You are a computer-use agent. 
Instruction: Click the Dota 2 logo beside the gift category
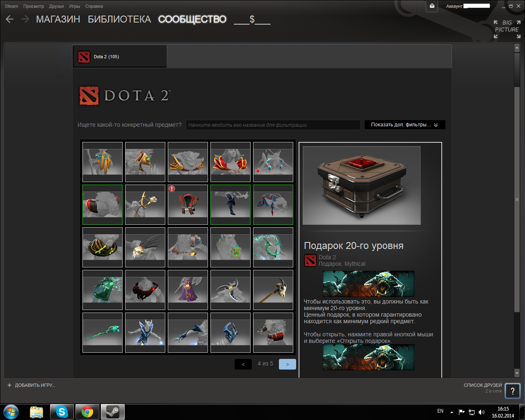310,260
